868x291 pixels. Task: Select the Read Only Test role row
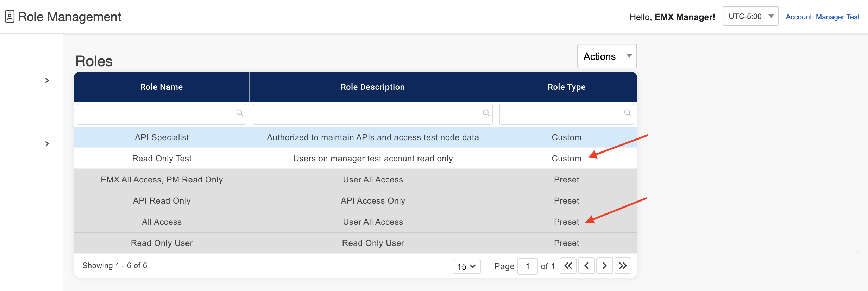(x=162, y=159)
